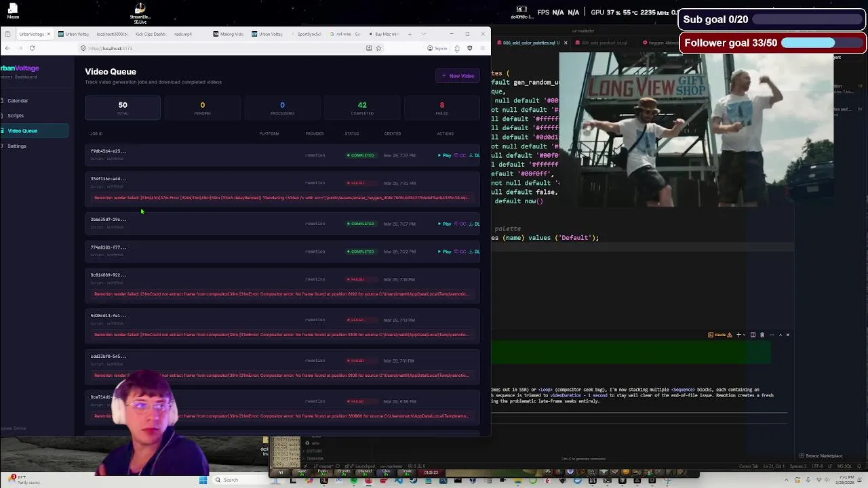Switch to the reels.mp4 browser tab
Image resolution: width=868 pixels, height=488 pixels.
click(182, 34)
